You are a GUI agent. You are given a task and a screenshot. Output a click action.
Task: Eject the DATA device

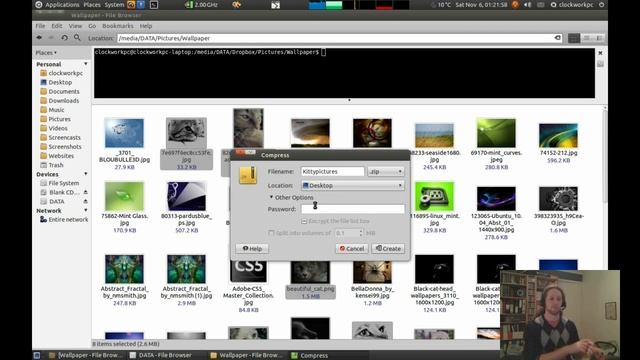pyautogui.click(x=86, y=202)
